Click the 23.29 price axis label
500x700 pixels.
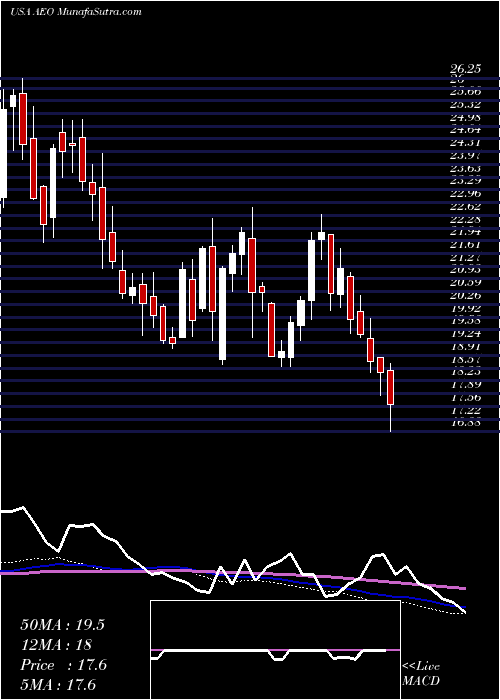click(465, 181)
